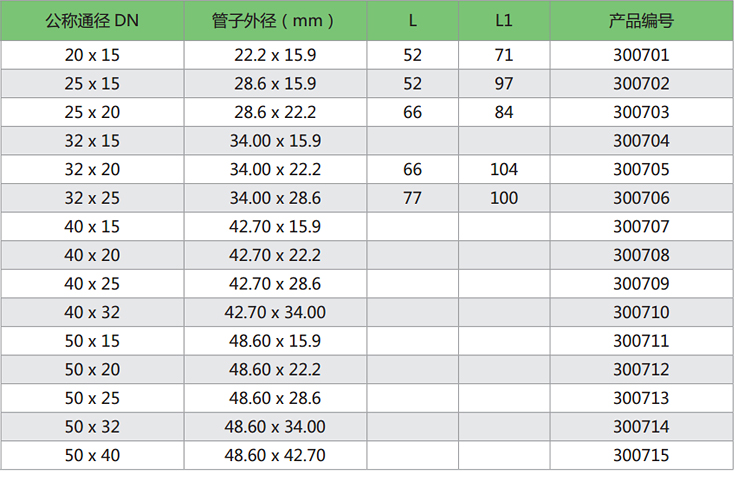Click L1 value 97

[504, 84]
